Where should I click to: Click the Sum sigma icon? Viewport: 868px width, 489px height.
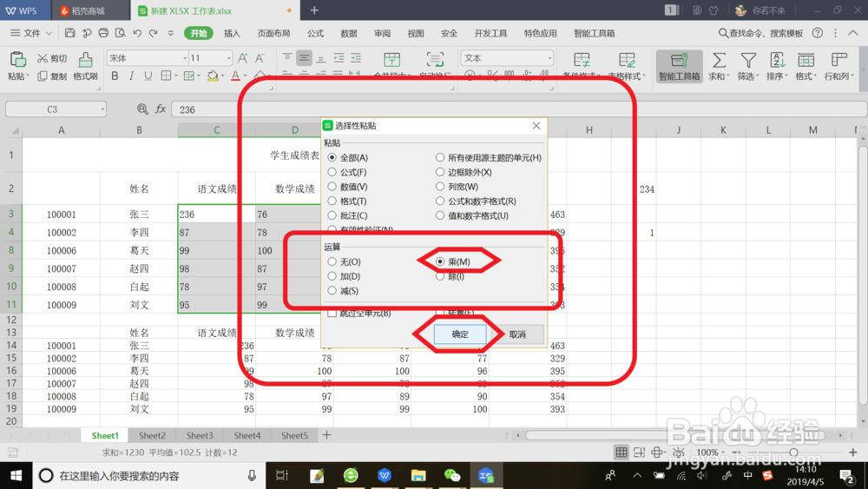click(719, 60)
